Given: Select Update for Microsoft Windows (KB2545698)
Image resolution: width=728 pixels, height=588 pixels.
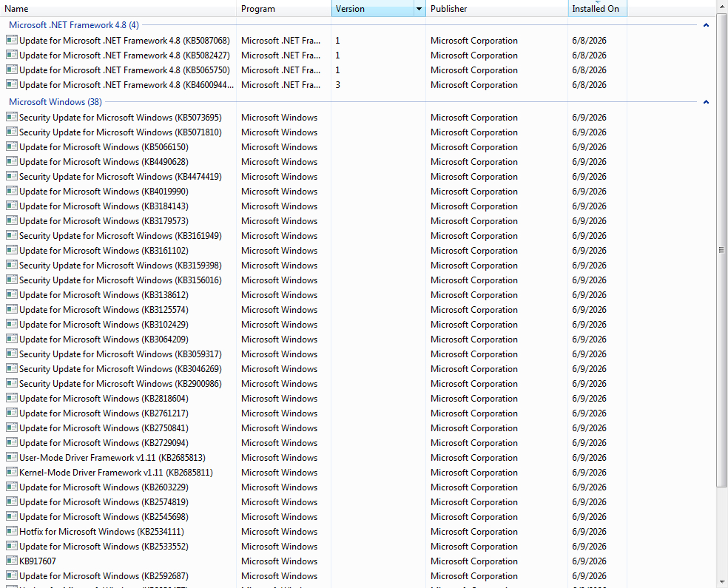Looking at the screenshot, I should 104,517.
